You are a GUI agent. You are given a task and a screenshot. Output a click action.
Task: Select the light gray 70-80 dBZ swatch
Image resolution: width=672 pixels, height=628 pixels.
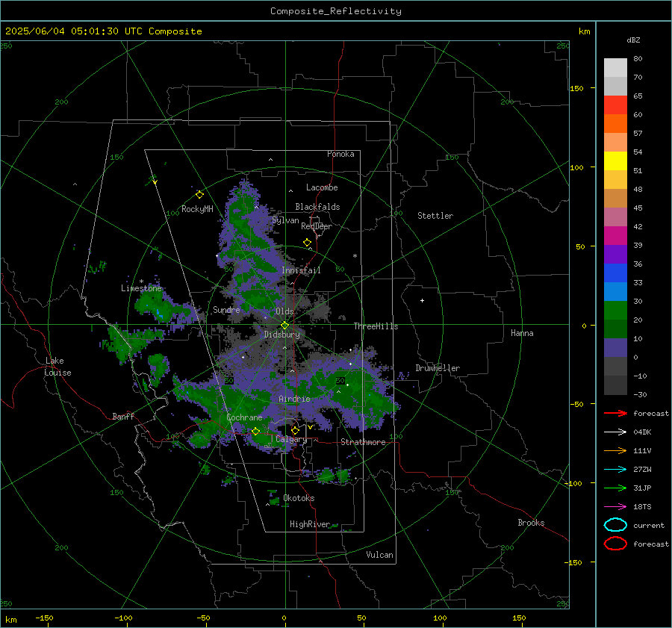pos(615,68)
